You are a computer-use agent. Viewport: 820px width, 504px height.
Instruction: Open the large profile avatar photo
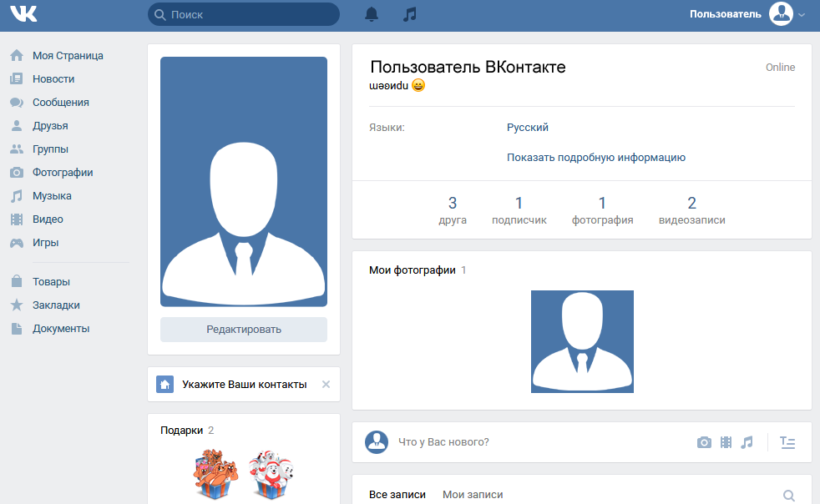[x=244, y=181]
